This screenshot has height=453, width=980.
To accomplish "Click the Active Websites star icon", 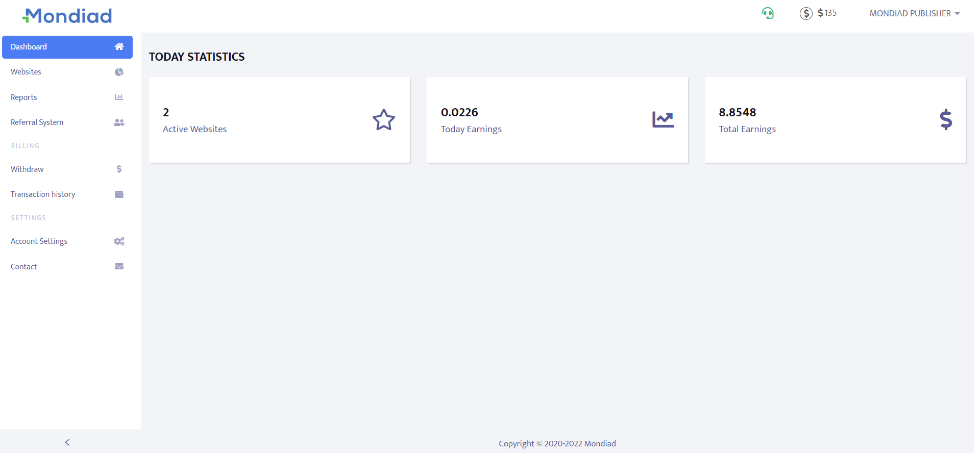I will click(383, 120).
